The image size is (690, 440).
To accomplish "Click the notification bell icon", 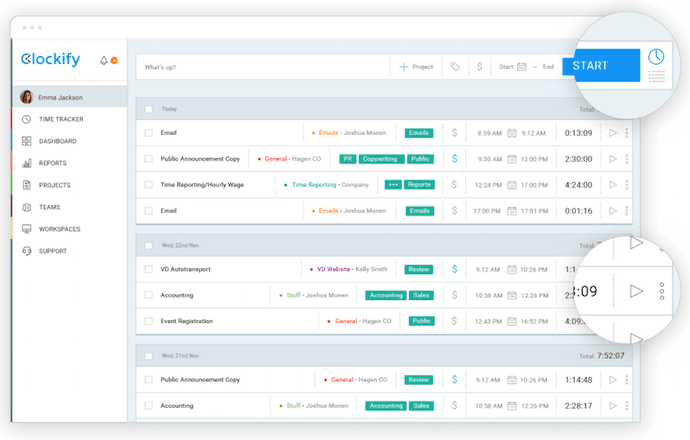I will 104,61.
